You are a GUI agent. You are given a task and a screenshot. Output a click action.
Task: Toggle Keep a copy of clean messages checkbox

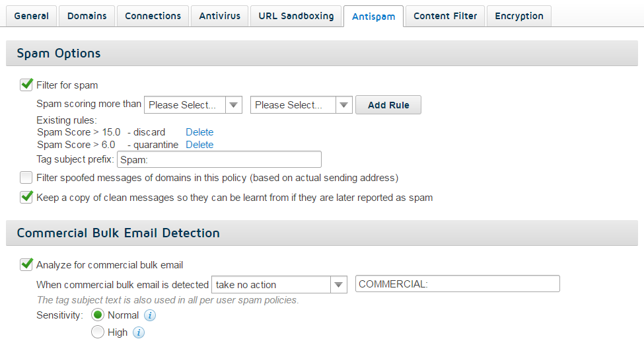(x=26, y=198)
